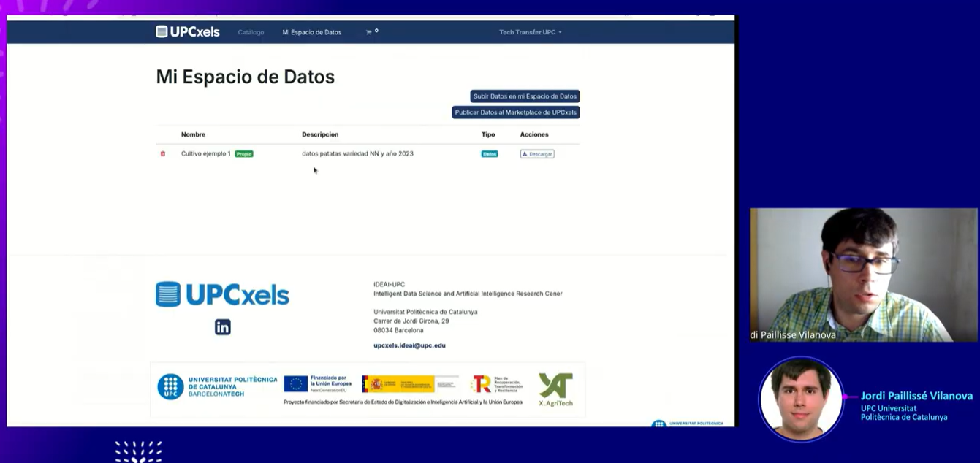Click the Acciones column header
This screenshot has height=463, width=980.
tap(534, 134)
